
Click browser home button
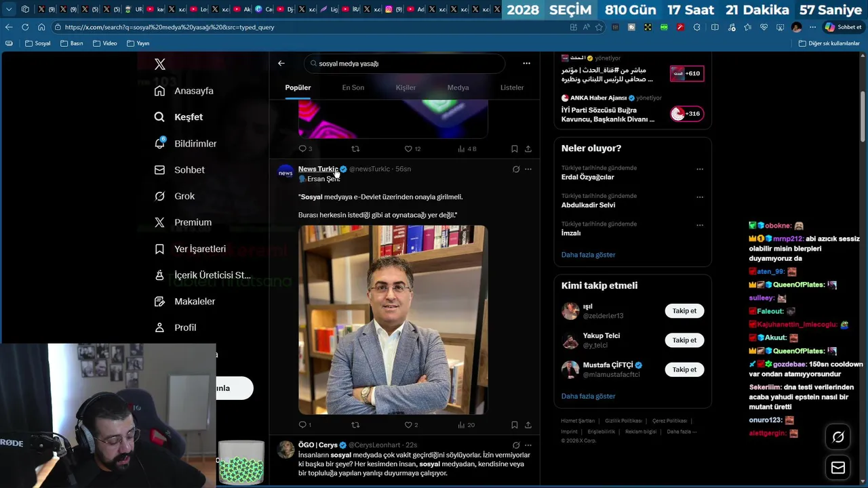pyautogui.click(x=41, y=27)
